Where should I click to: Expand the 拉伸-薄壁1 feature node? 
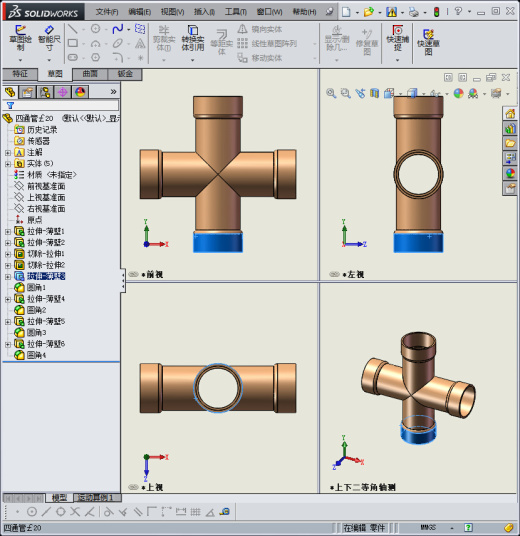(x=8, y=232)
